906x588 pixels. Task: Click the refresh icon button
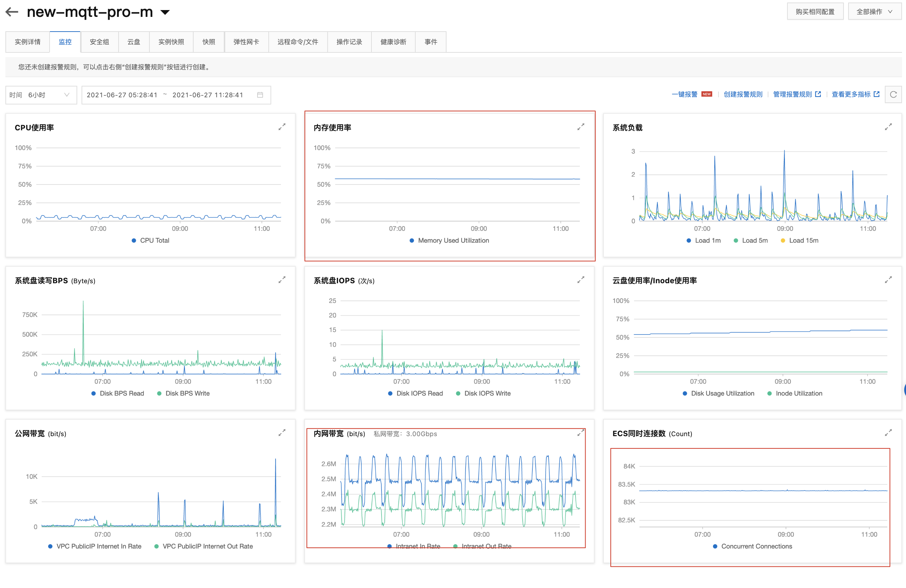[893, 94]
